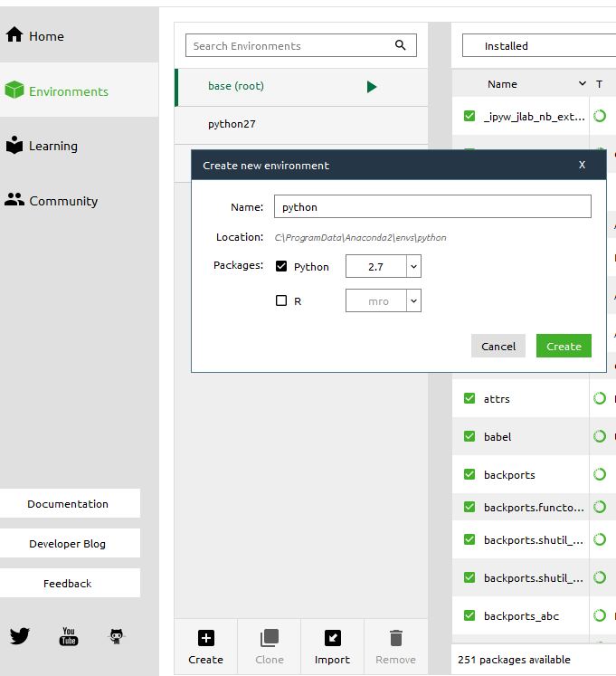
Task: Enable the R package checkbox
Action: [281, 300]
